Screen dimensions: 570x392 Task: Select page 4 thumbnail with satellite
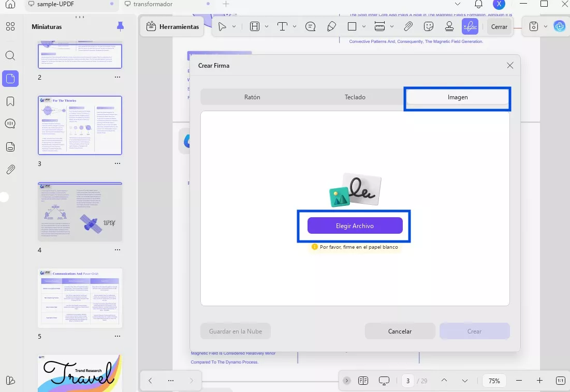[x=80, y=212]
